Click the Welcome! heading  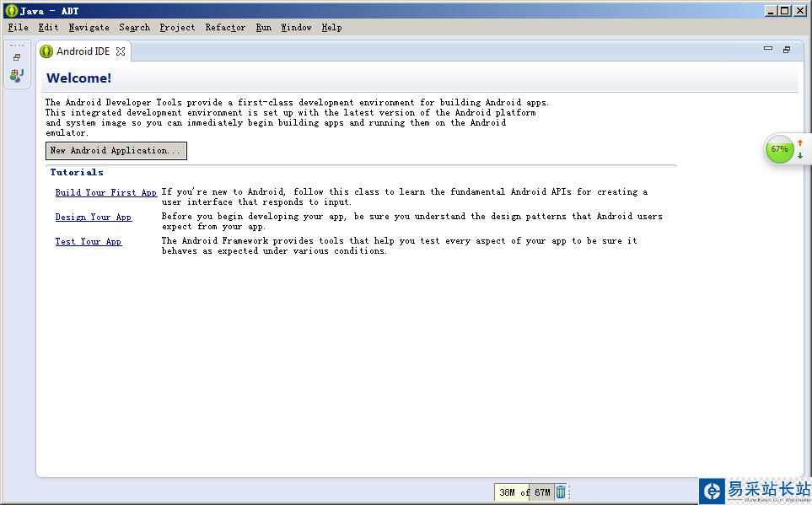click(78, 78)
